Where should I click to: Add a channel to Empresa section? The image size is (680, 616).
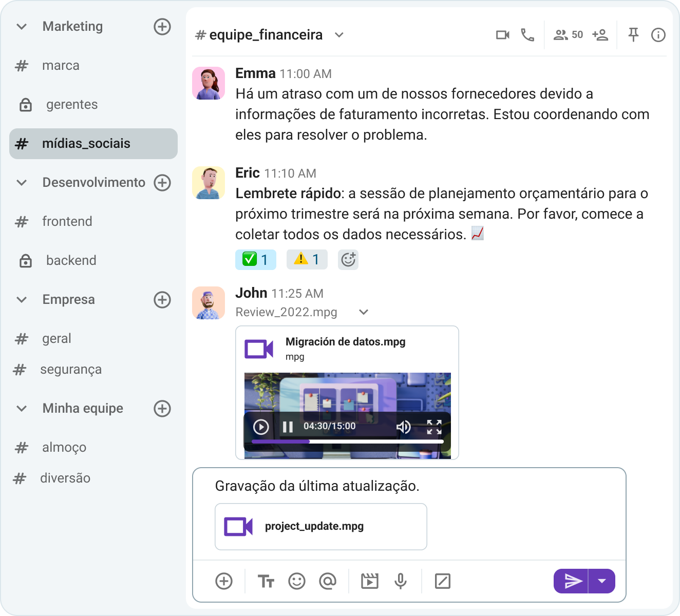point(162,300)
